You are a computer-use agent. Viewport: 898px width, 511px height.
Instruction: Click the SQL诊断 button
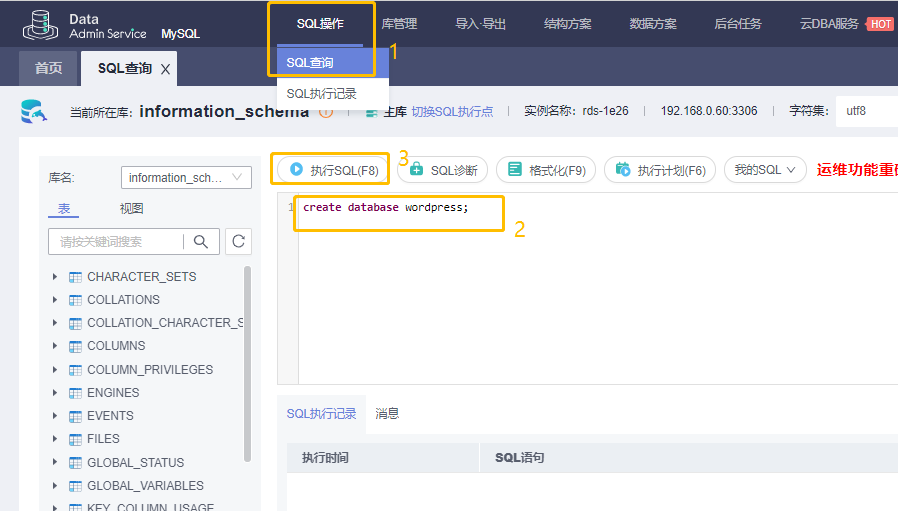point(442,170)
